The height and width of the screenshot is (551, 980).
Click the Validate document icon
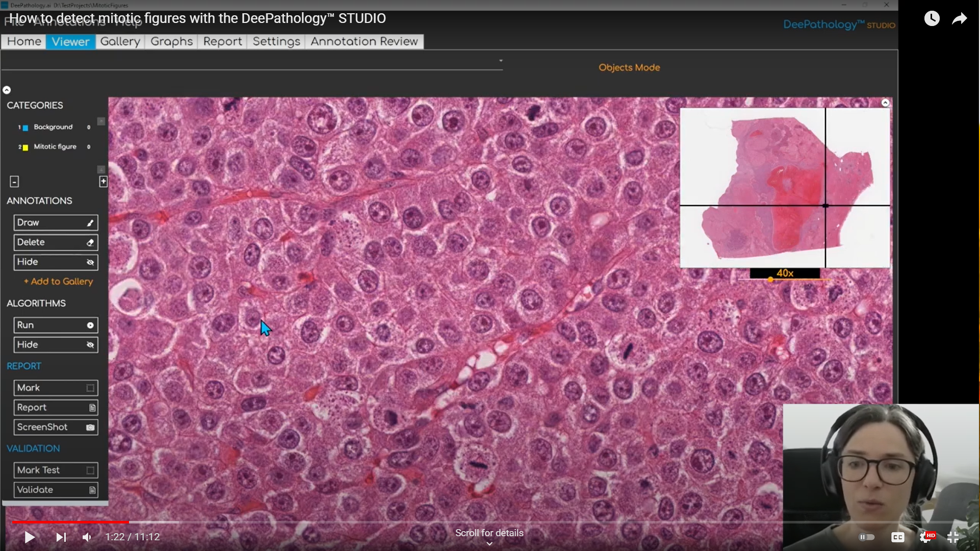click(x=92, y=490)
